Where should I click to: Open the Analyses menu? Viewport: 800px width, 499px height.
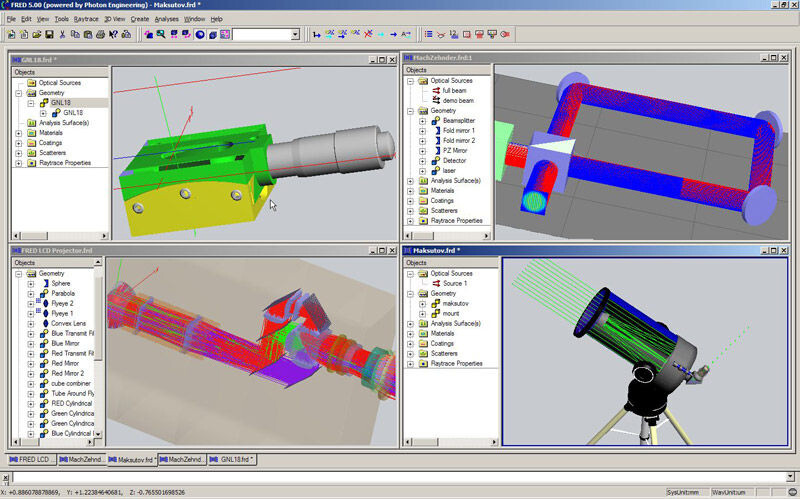point(166,19)
